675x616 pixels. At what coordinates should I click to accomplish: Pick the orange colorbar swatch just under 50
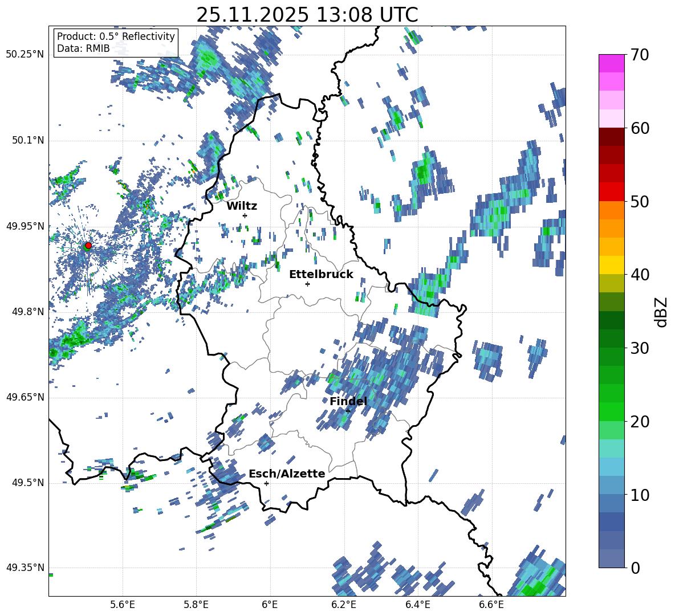tap(611, 210)
